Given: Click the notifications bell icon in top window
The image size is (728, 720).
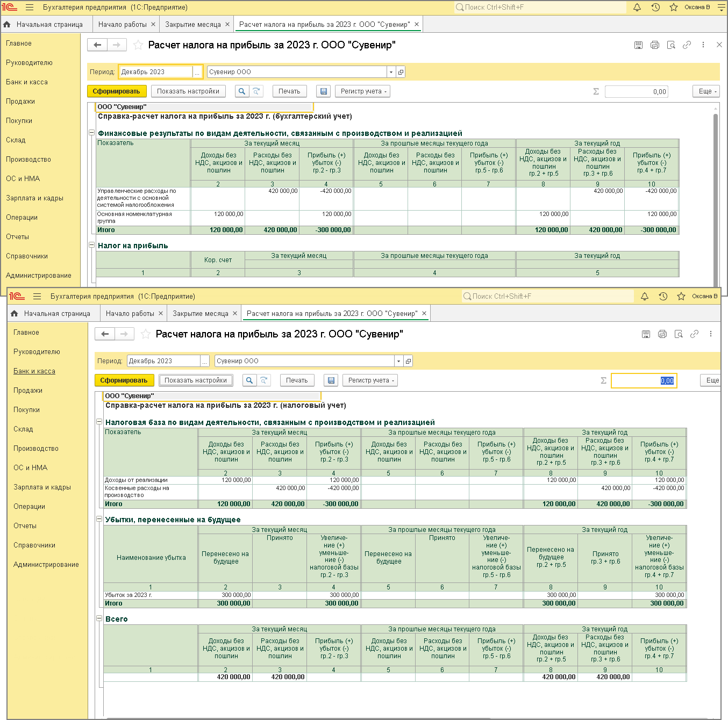Looking at the screenshot, I should pyautogui.click(x=637, y=8).
